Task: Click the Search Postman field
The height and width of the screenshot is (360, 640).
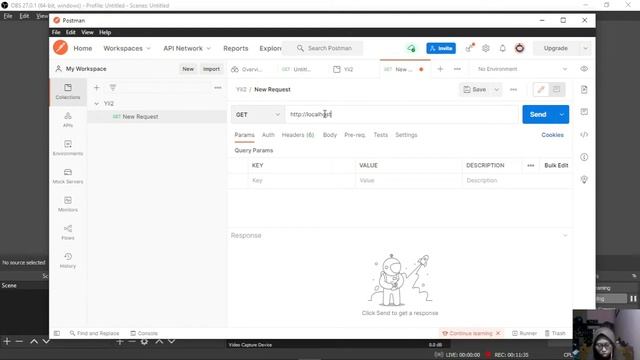Action: [x=323, y=48]
